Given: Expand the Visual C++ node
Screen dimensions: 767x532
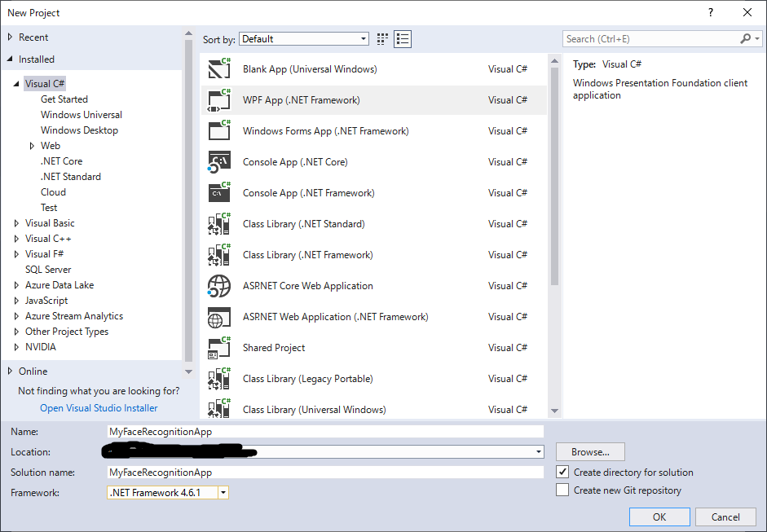Looking at the screenshot, I should [16, 239].
